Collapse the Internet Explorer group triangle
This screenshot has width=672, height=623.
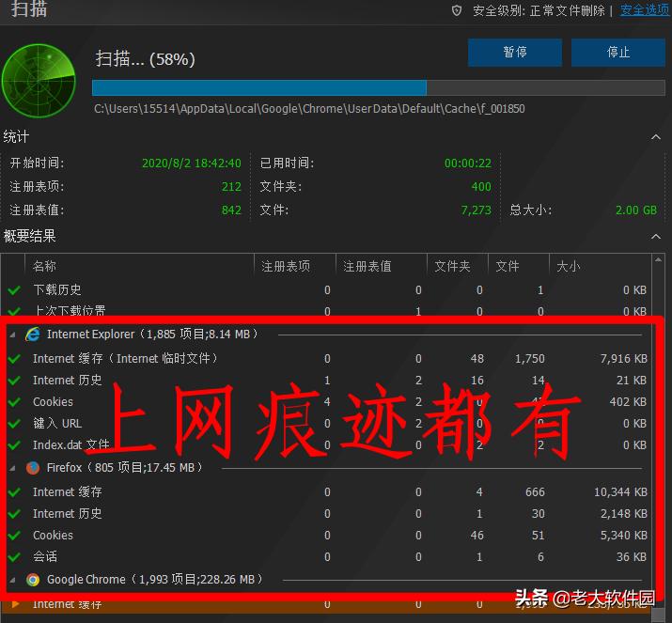12,335
